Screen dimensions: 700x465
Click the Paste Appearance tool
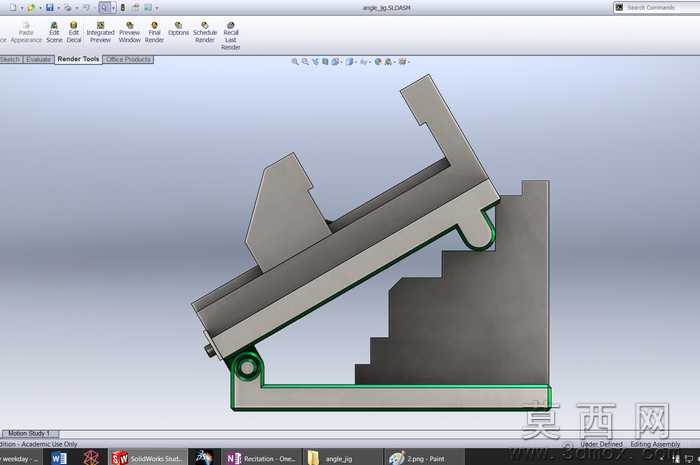(x=26, y=33)
